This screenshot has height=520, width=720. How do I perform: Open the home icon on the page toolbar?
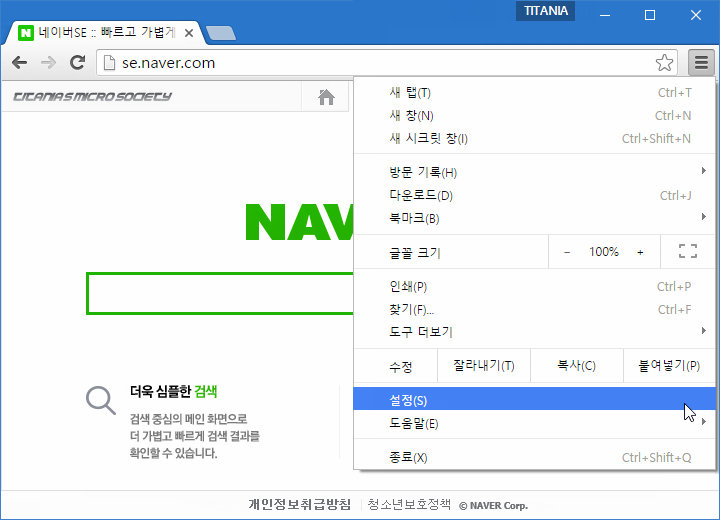coord(326,97)
